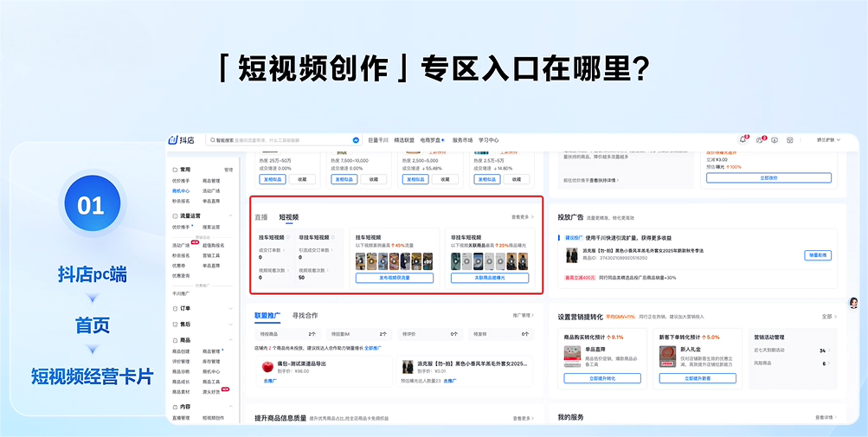Play the first 挂车短视频 example thumbnail
Viewport: 868px width, 437px height.
(x=361, y=260)
